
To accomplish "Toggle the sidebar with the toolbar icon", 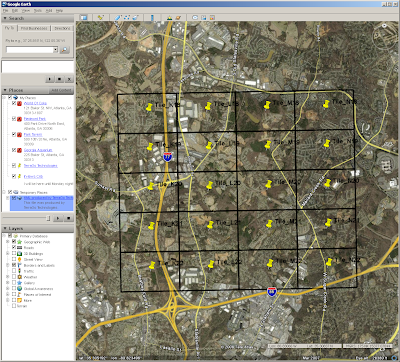I will [84, 18].
